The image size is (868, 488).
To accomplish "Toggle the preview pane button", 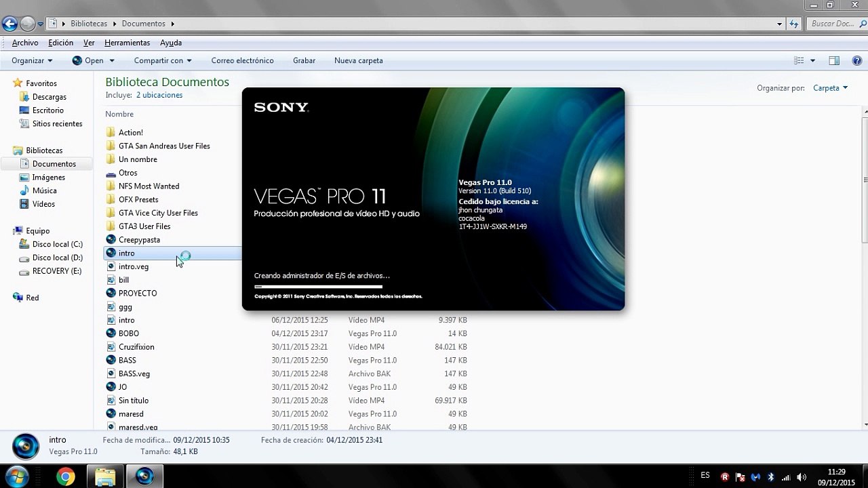I will coord(834,60).
